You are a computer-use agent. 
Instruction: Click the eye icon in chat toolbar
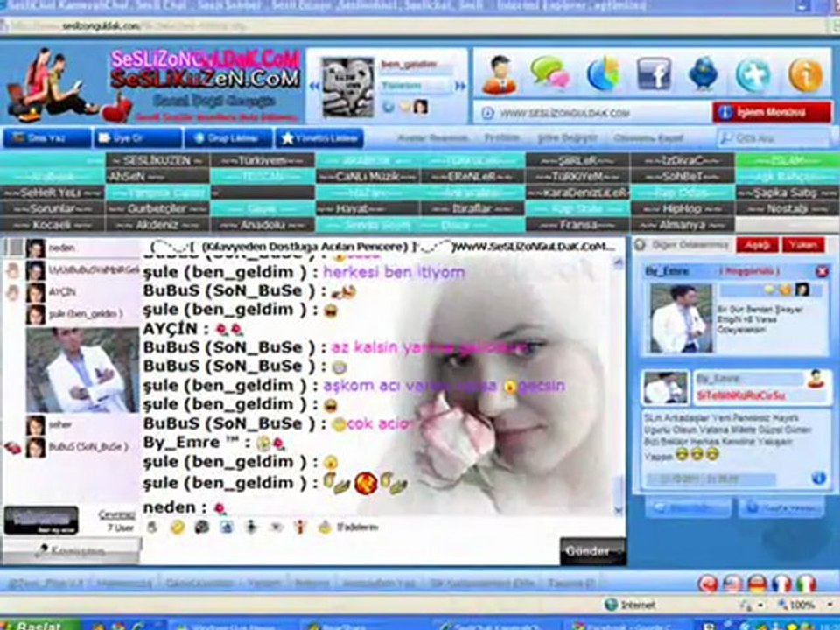coord(276,528)
